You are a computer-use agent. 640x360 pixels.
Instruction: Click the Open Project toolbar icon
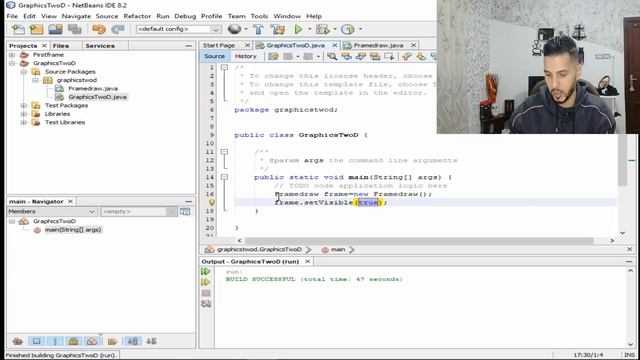tap(56, 29)
